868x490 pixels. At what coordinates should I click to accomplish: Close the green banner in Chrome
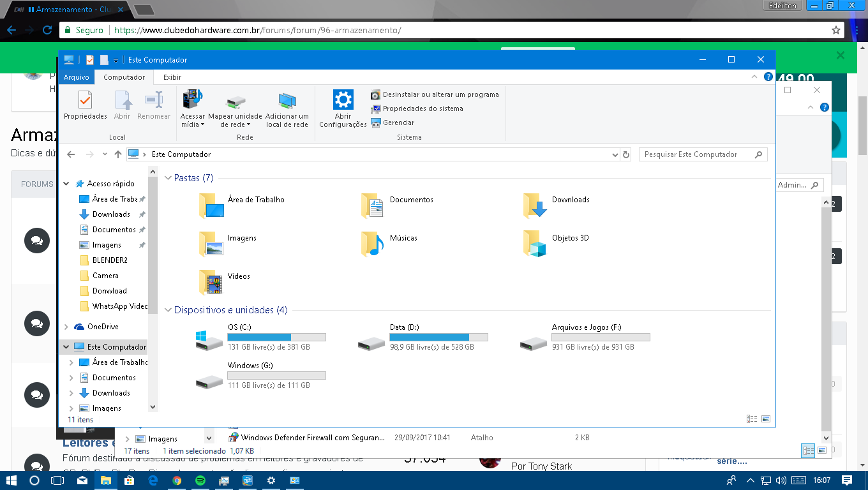tap(841, 56)
